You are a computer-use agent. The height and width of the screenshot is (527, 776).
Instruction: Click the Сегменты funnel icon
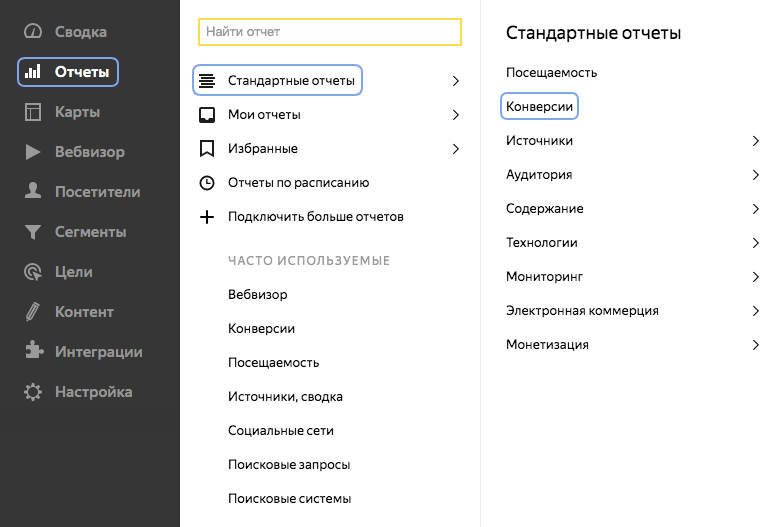(x=34, y=232)
